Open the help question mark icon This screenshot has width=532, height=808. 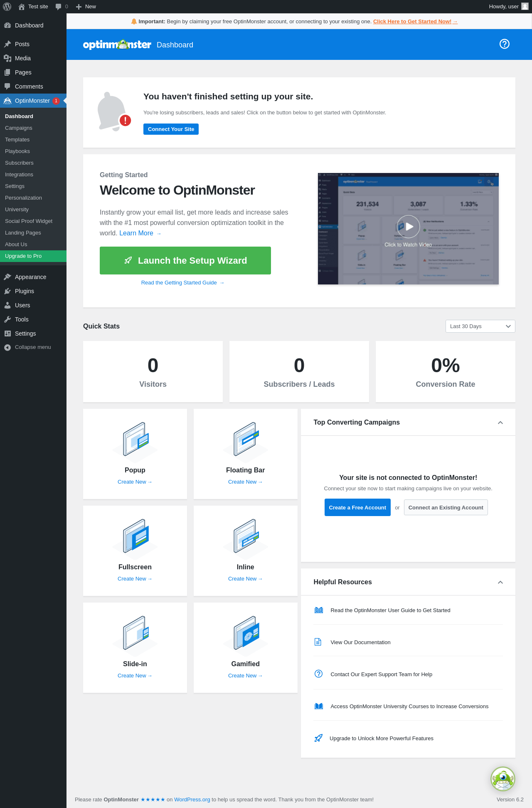[505, 44]
